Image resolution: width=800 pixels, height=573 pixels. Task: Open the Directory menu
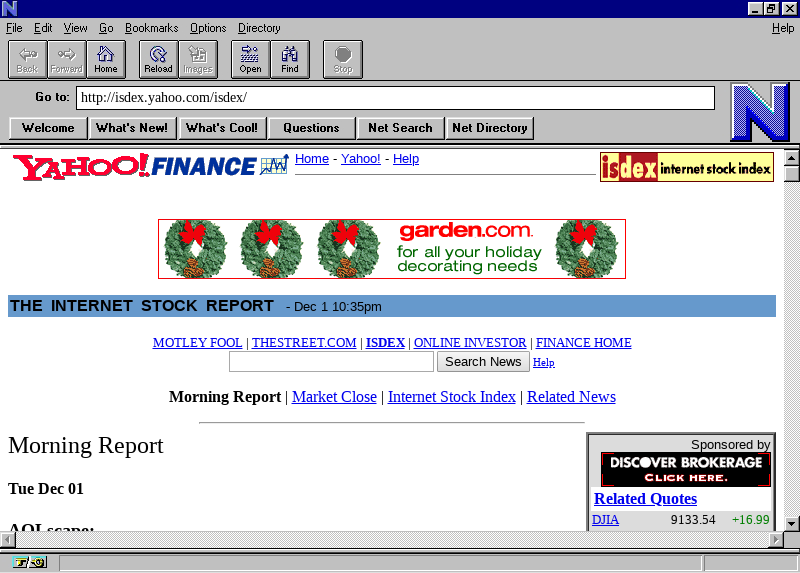coord(259,28)
